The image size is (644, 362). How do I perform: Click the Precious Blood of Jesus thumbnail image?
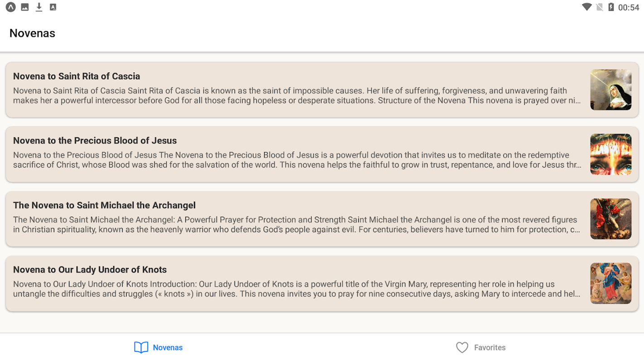(x=610, y=154)
